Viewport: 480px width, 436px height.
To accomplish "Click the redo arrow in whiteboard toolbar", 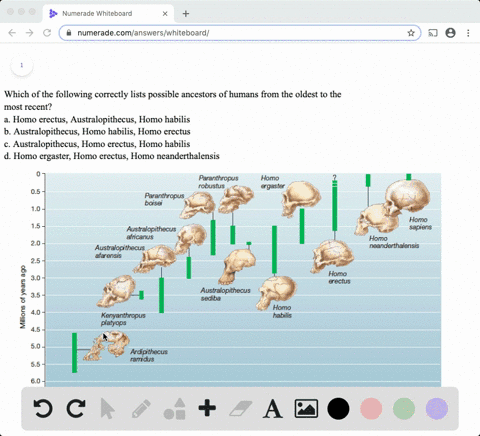I will [x=76, y=408].
